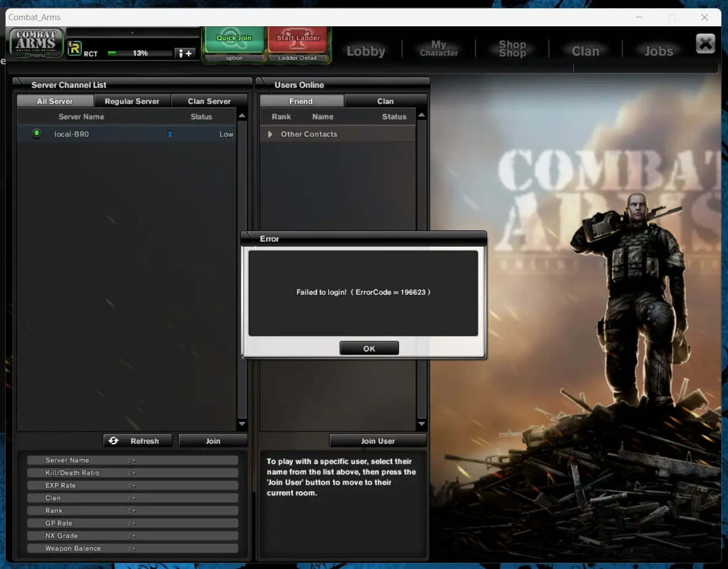Image resolution: width=728 pixels, height=569 pixels.
Task: Click server list scroll up arrow
Action: click(242, 116)
